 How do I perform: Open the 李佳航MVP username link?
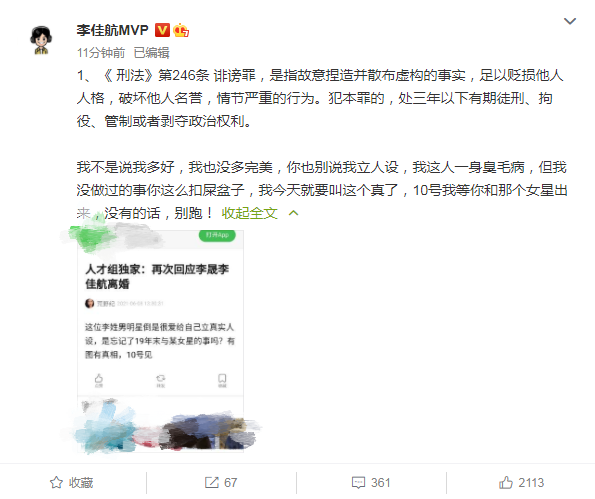[112, 30]
